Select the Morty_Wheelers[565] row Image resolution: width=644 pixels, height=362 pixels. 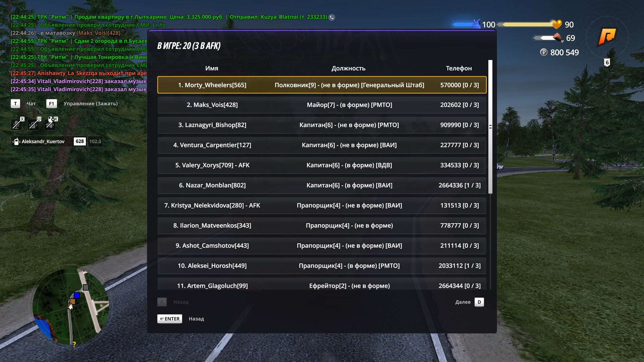(322, 85)
